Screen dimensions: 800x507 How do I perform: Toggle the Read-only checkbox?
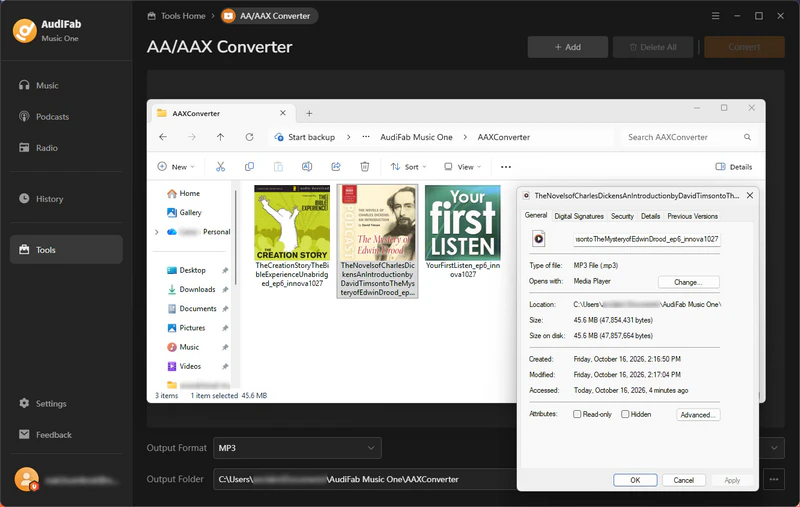click(577, 414)
